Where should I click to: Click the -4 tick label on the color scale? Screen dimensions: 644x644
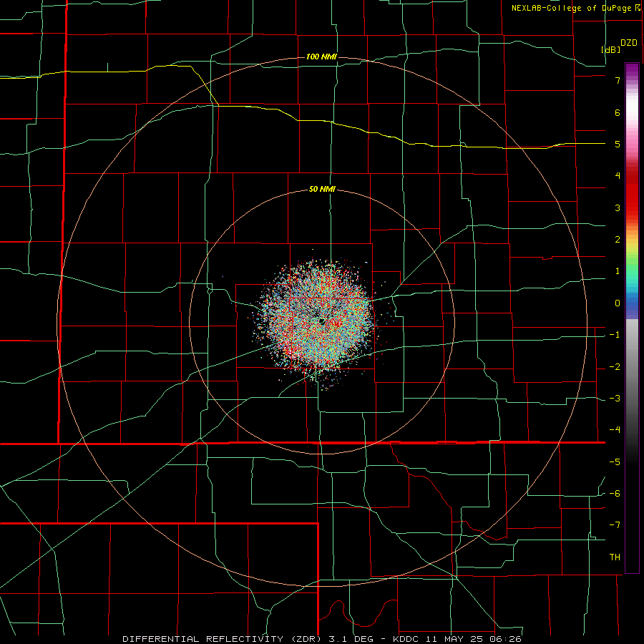[615, 430]
